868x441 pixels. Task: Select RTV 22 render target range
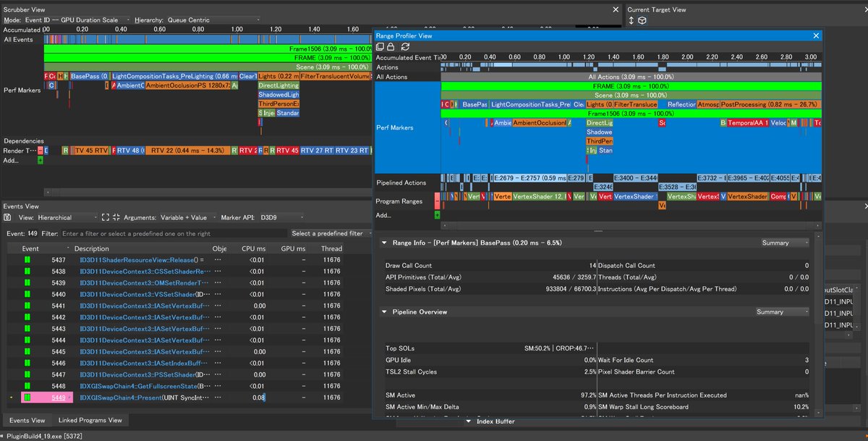click(187, 151)
